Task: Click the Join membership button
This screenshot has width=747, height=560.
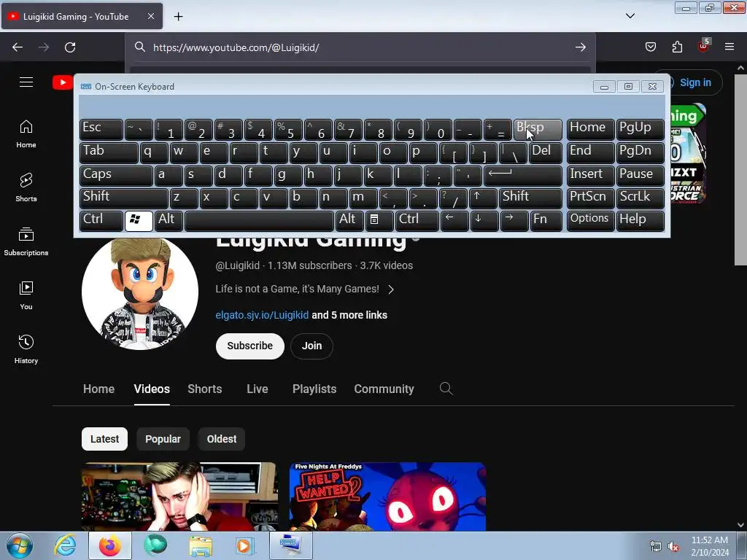Action: pyautogui.click(x=311, y=346)
